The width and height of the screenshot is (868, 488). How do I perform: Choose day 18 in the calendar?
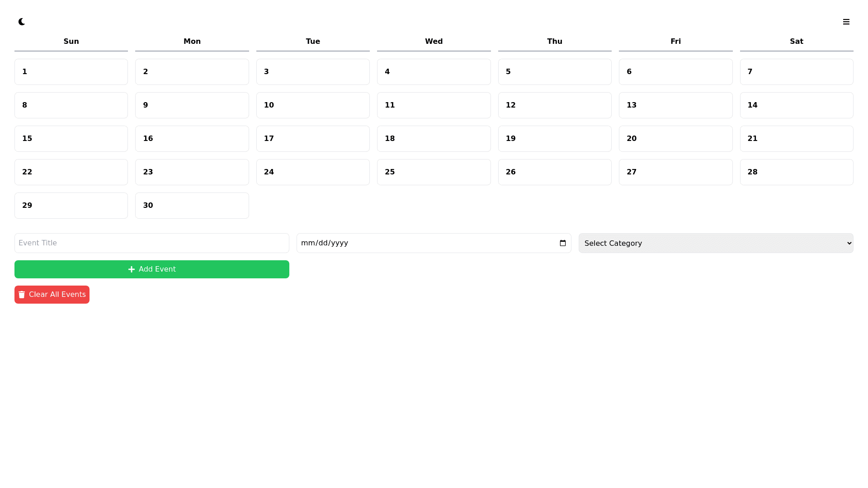434,139
